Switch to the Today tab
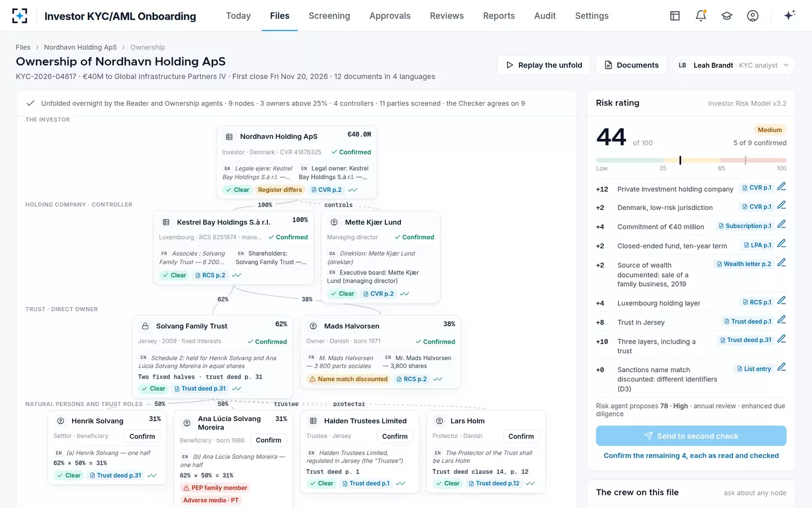Image resolution: width=812 pixels, height=508 pixels. pyautogui.click(x=238, y=16)
